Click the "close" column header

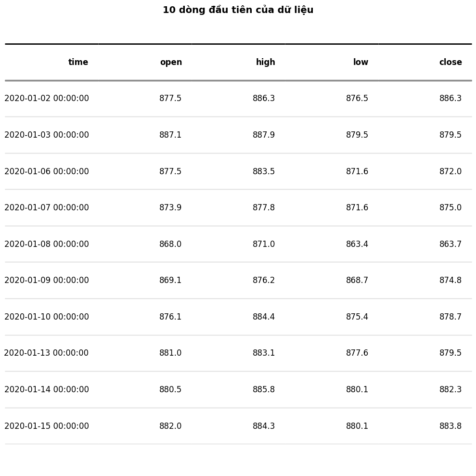click(450, 63)
